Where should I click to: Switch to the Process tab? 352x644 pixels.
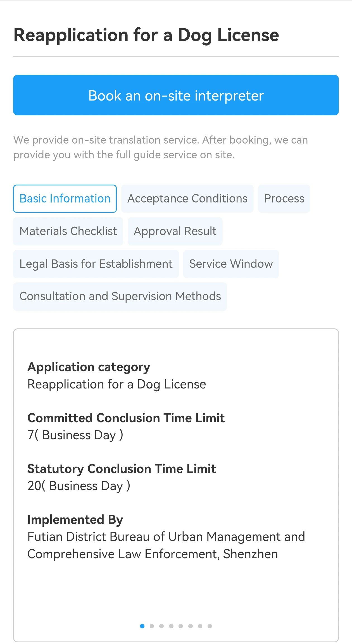(x=284, y=199)
